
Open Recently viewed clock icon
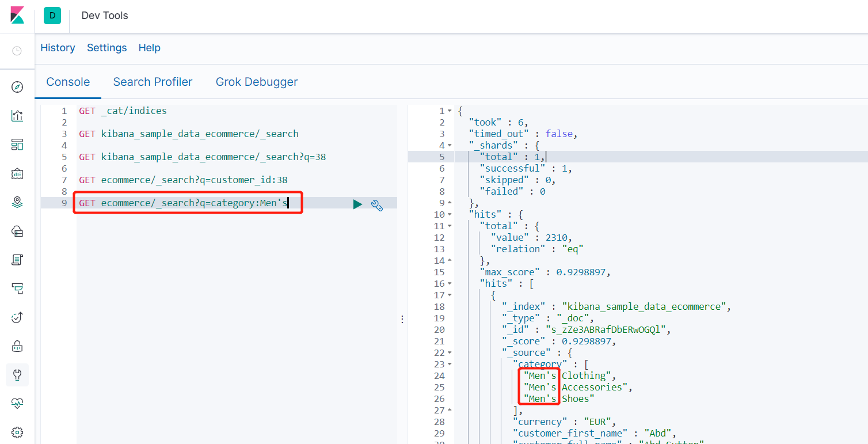(17, 51)
